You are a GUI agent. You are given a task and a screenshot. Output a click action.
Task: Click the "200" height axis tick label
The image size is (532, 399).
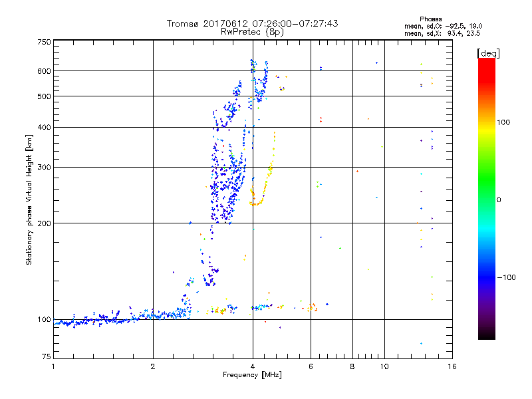44,223
